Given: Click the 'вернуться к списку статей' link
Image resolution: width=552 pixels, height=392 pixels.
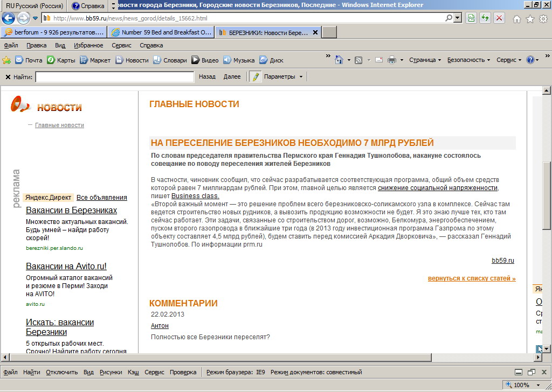Looking at the screenshot, I should 472,278.
